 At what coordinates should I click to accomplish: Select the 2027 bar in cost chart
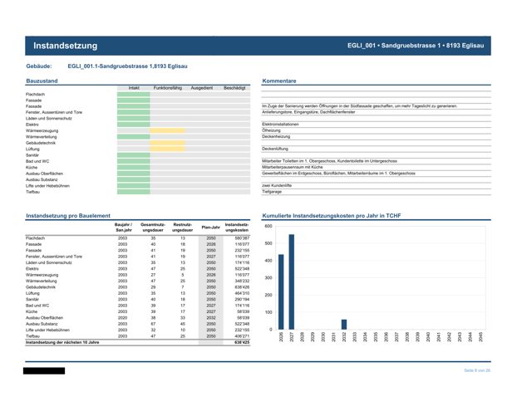(292, 281)
